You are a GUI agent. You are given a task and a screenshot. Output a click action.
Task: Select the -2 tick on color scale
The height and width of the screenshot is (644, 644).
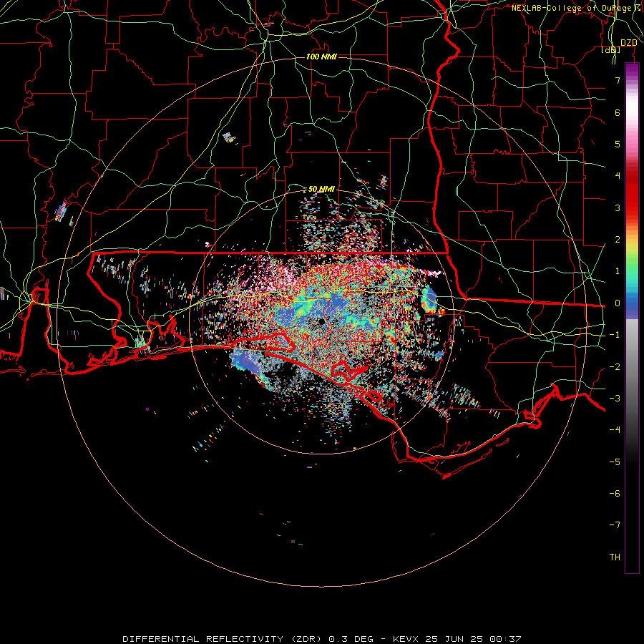[615, 367]
